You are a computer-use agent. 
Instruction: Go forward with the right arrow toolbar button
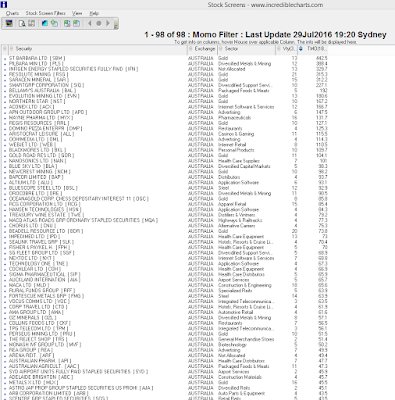[108, 23]
